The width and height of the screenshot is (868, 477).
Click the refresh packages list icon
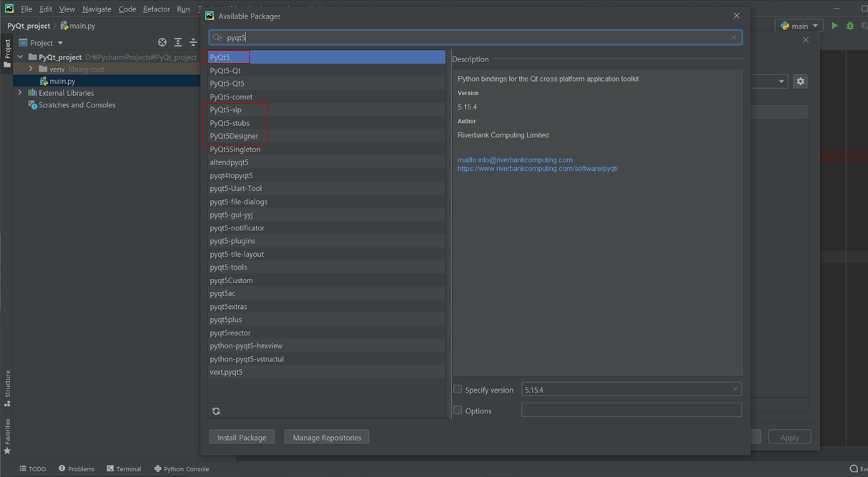[x=216, y=411]
